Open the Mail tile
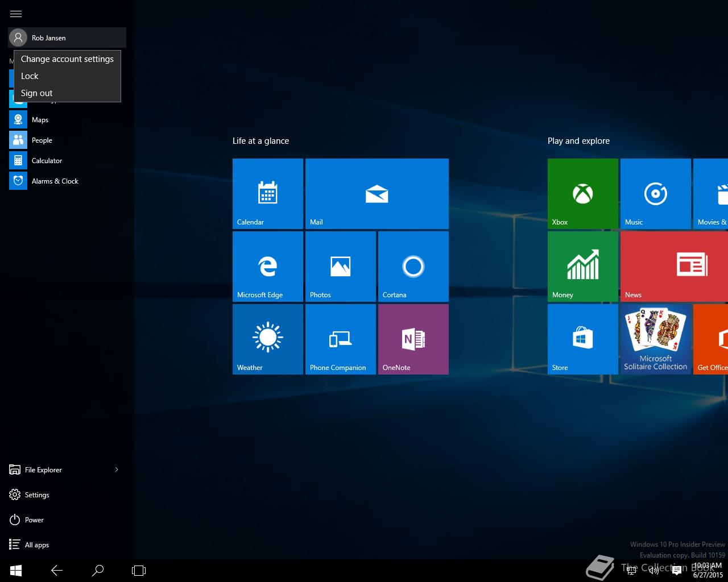 [377, 194]
